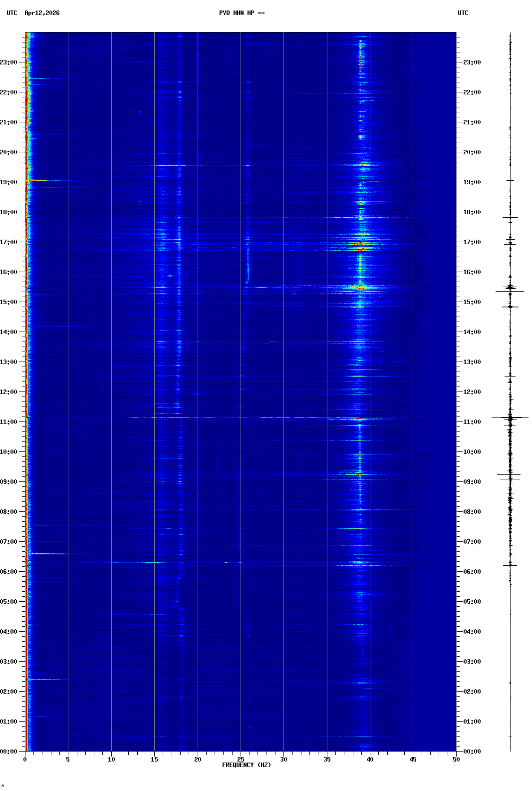Screen dimensions: 532x791
Task: Click the 06:00 time marker on right axis
Action: [472, 572]
